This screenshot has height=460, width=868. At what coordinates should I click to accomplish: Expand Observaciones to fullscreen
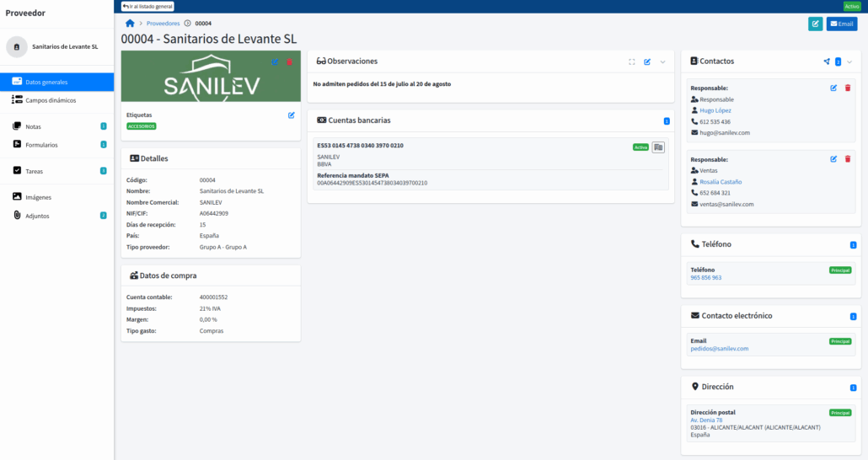coord(632,62)
